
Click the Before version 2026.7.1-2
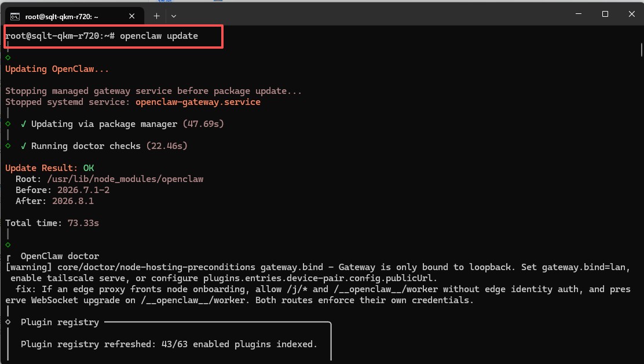pyautogui.click(x=83, y=190)
